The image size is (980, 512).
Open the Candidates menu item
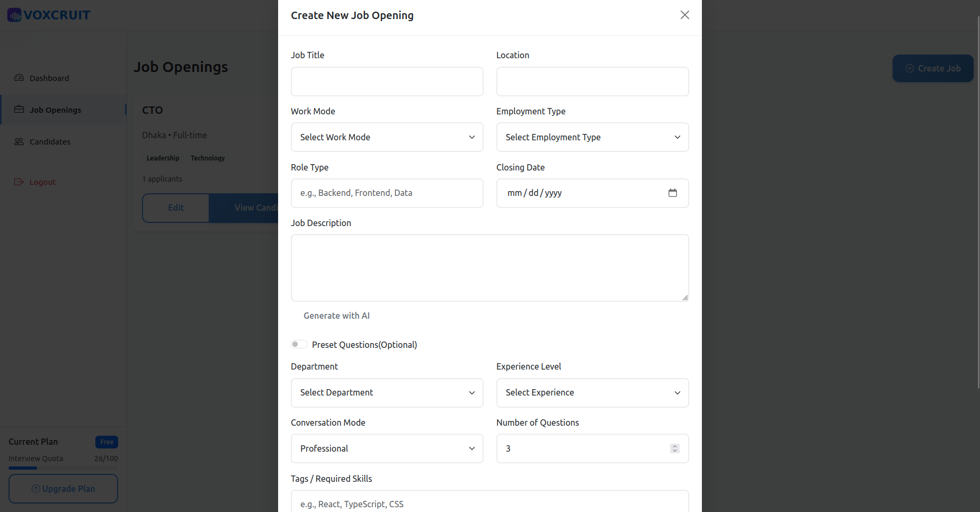50,141
